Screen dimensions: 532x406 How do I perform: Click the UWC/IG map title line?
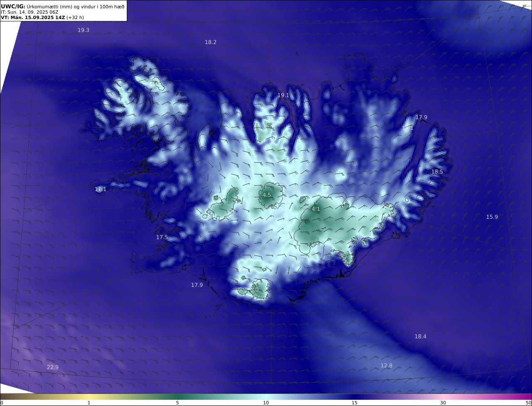pyautogui.click(x=63, y=6)
